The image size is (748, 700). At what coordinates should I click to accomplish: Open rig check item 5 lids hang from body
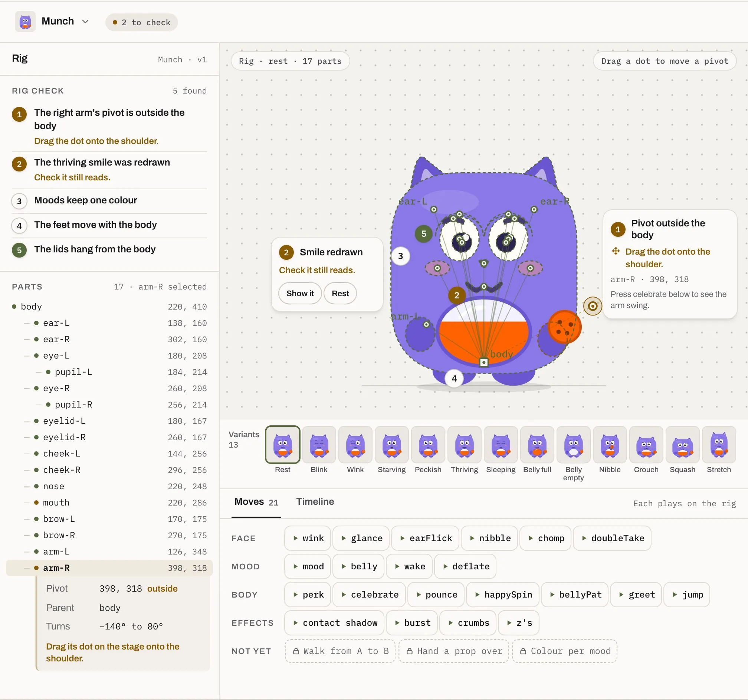pyautogui.click(x=109, y=249)
